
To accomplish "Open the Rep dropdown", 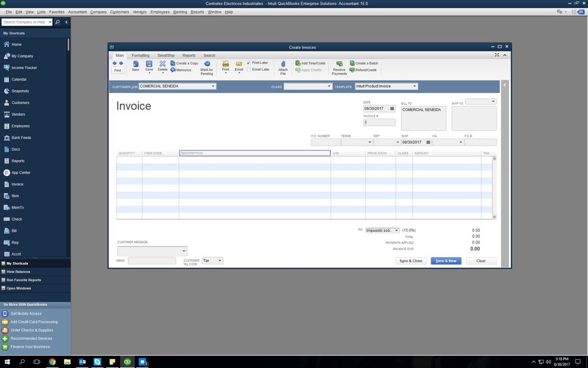I will pyautogui.click(x=398, y=142).
